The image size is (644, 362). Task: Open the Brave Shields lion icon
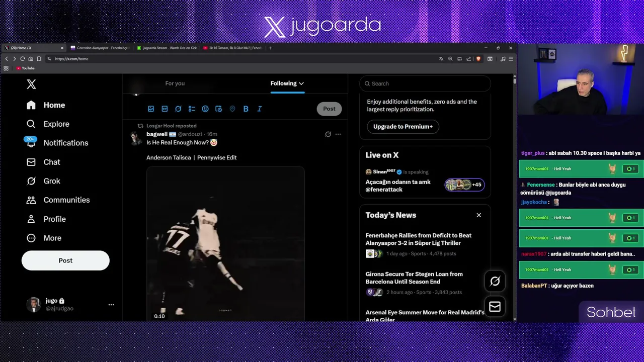478,59
